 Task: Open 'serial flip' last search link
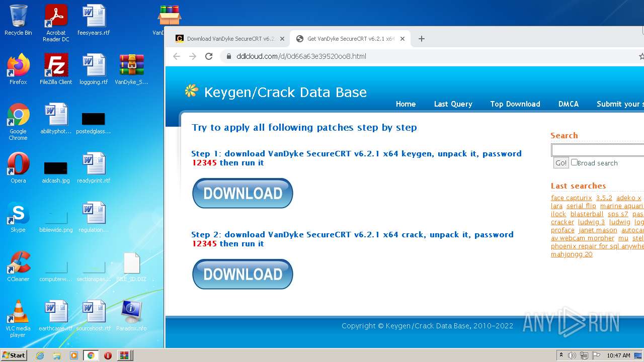(x=581, y=206)
